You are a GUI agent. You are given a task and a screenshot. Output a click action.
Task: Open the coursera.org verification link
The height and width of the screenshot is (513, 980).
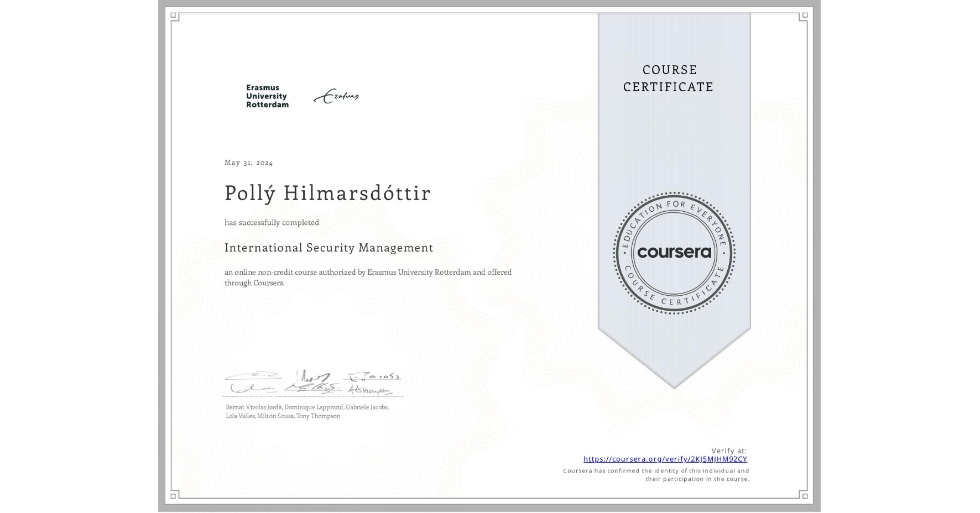(664, 459)
